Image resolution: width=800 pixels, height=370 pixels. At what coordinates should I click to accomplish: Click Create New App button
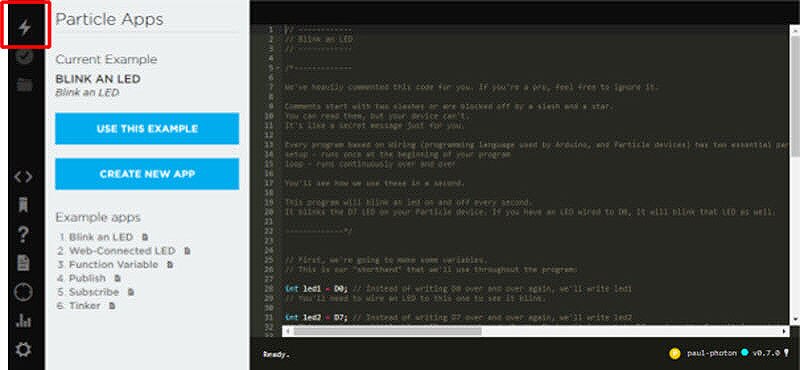pos(147,174)
